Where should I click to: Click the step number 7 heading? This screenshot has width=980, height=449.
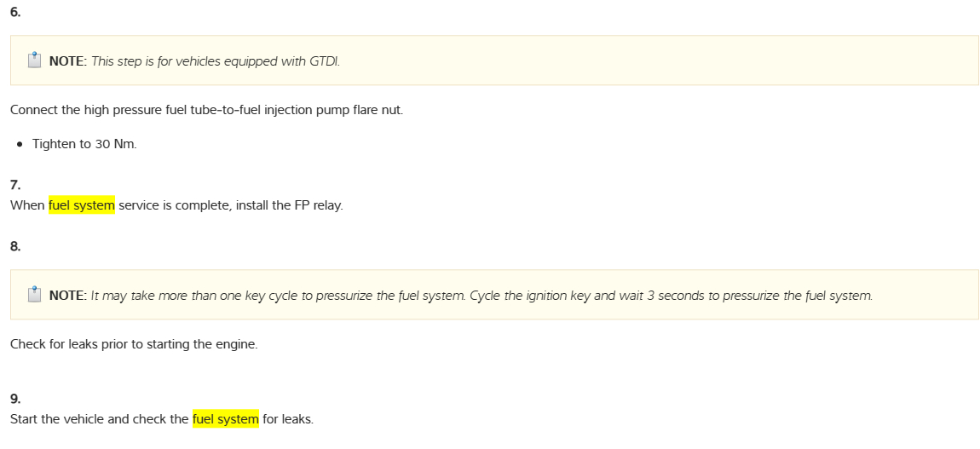[x=14, y=185]
